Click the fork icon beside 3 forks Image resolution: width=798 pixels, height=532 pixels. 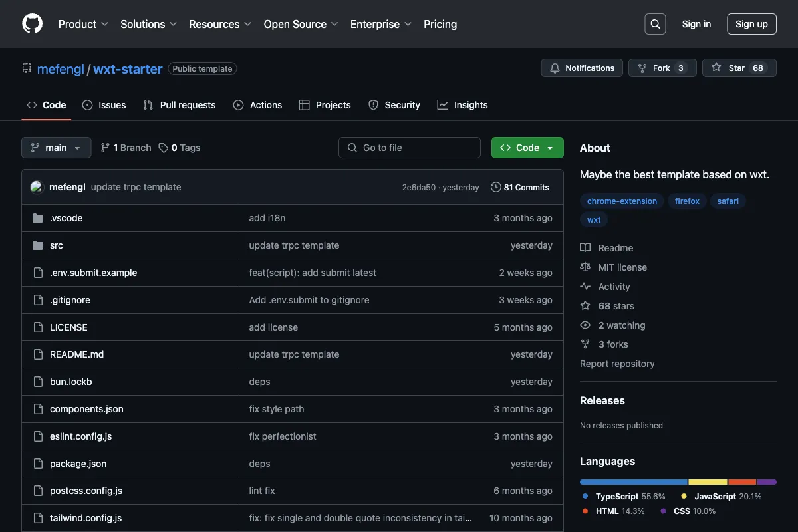click(585, 344)
